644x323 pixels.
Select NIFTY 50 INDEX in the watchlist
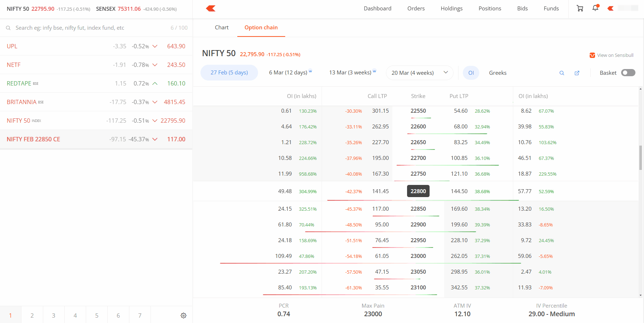click(96, 121)
